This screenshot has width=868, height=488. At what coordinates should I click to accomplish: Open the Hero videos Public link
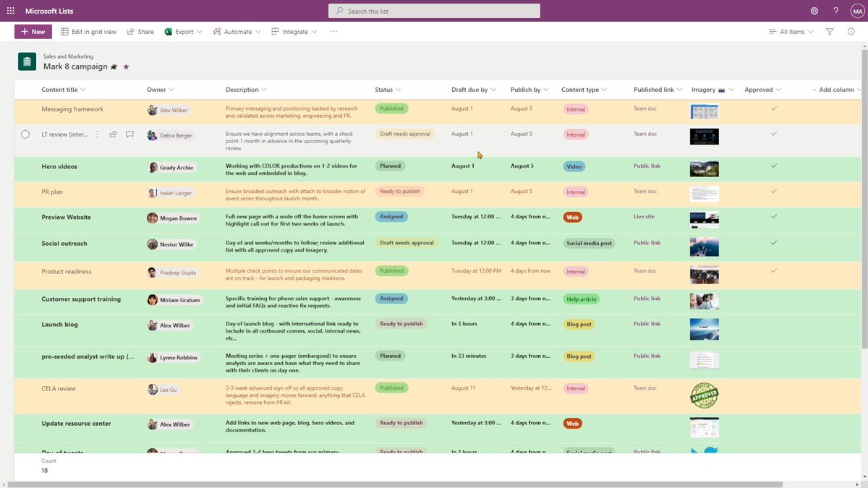pyautogui.click(x=647, y=166)
